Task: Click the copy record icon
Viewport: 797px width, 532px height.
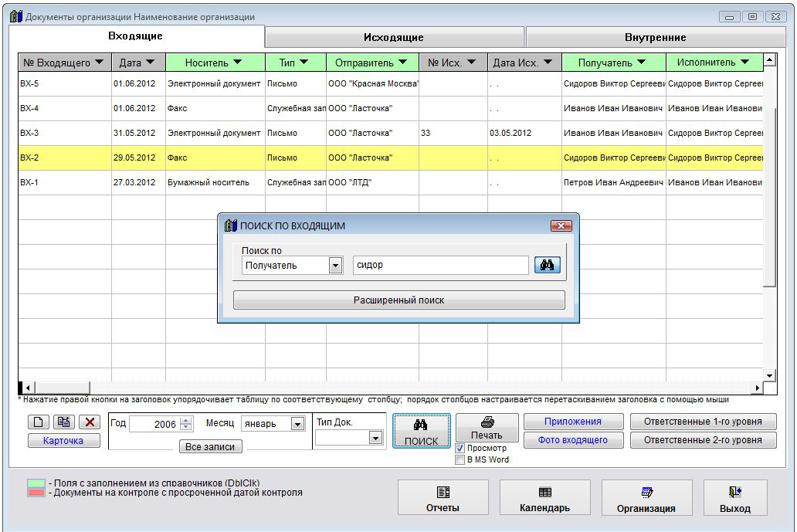Action: point(64,422)
